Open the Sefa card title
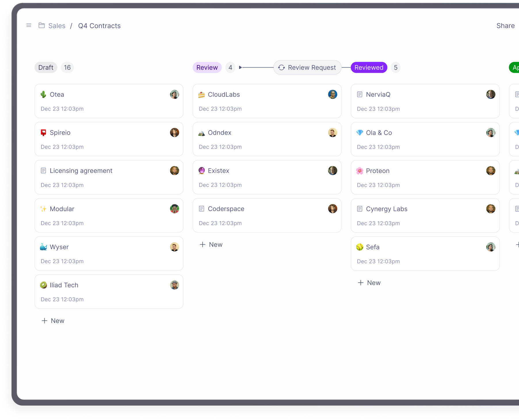Screen dimensions: 519x420 373,247
